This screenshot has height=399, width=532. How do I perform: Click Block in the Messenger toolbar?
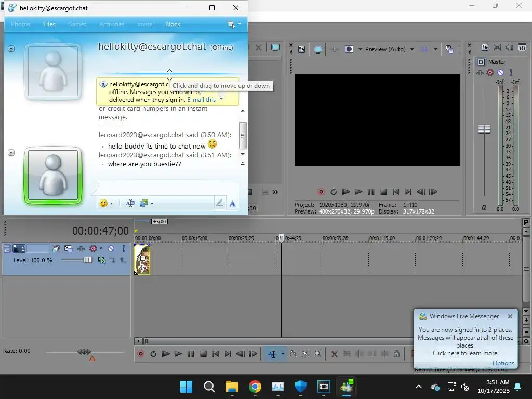tap(172, 24)
